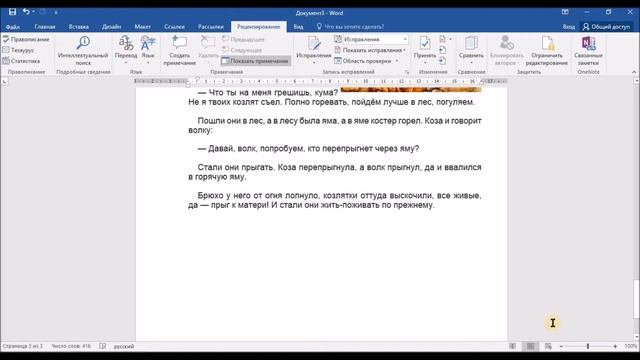Open the reject change dropdown arrow
Screen dimensions: 640x360
point(450,39)
